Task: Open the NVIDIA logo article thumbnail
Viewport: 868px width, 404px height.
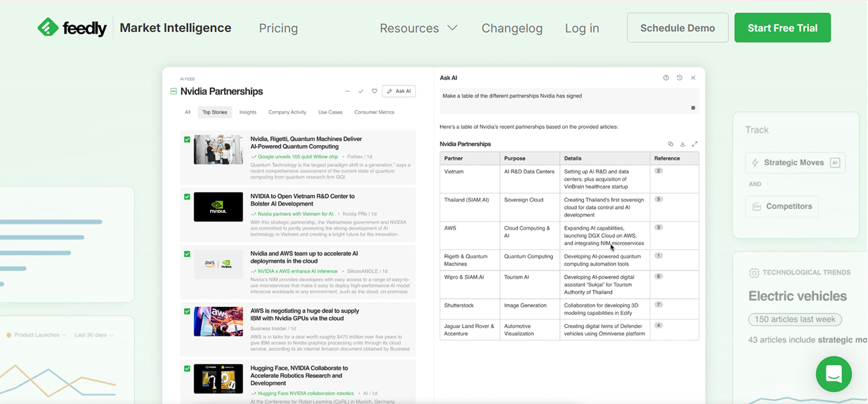Action: pyautogui.click(x=218, y=207)
